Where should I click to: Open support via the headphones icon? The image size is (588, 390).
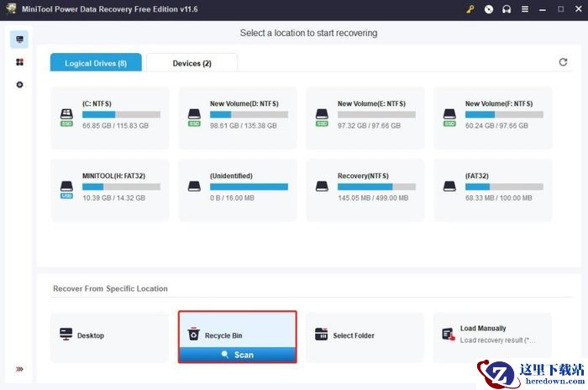[507, 9]
